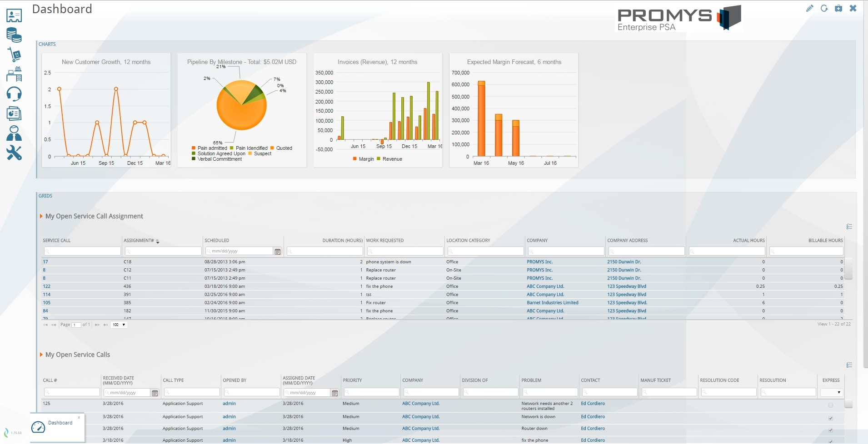Collapse the My Open Service Call Assignment grid
Image resolution: width=868 pixels, height=444 pixels.
(41, 216)
